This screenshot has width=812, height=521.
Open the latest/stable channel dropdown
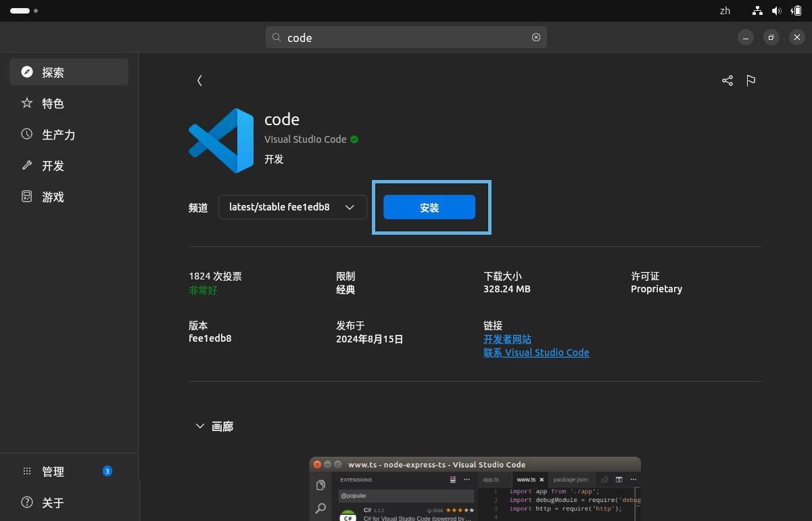pyautogui.click(x=293, y=207)
